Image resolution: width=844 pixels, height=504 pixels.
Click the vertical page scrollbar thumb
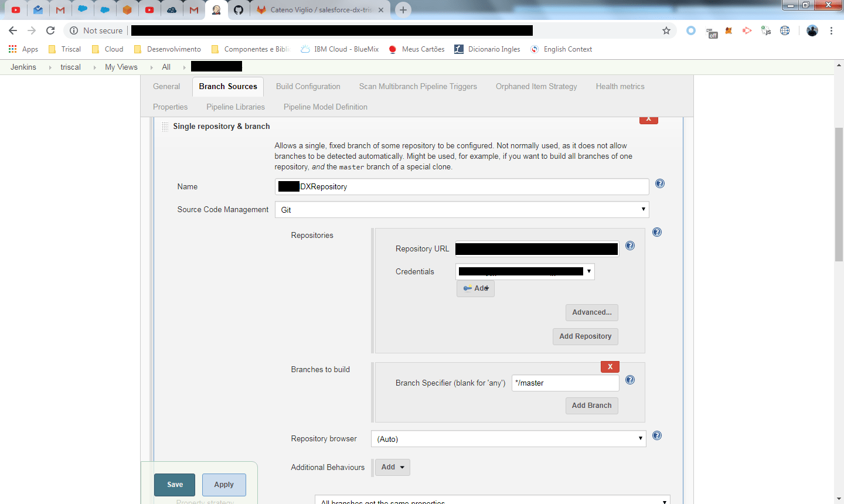pos(839,193)
